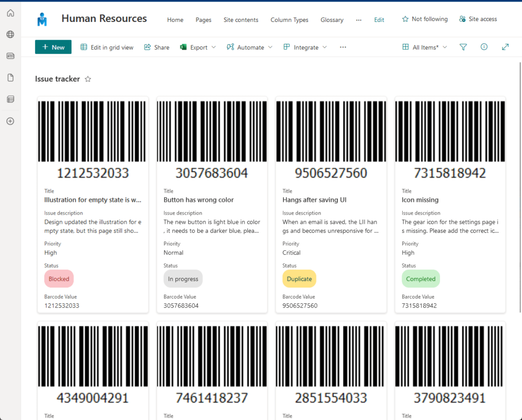Viewport: 522px width, 420px height.
Task: Open site navigation overflow ellipsis
Action: [358, 20]
